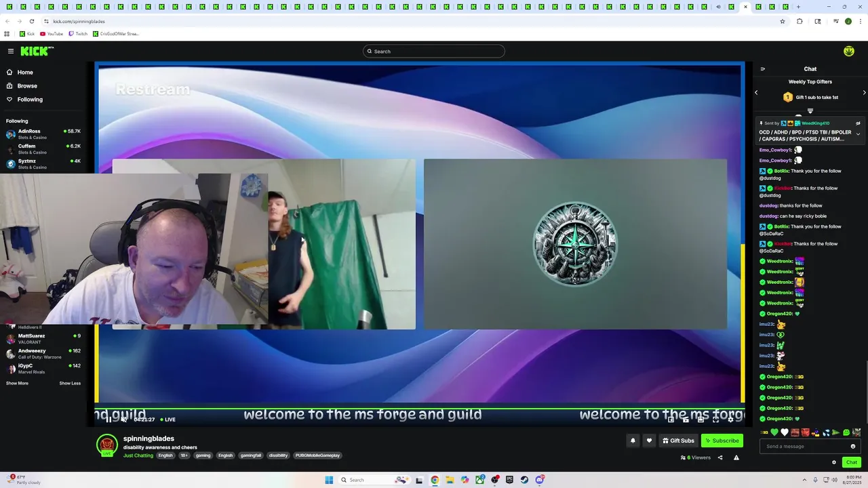Click WeedKing410 username in pinned message

coord(815,123)
